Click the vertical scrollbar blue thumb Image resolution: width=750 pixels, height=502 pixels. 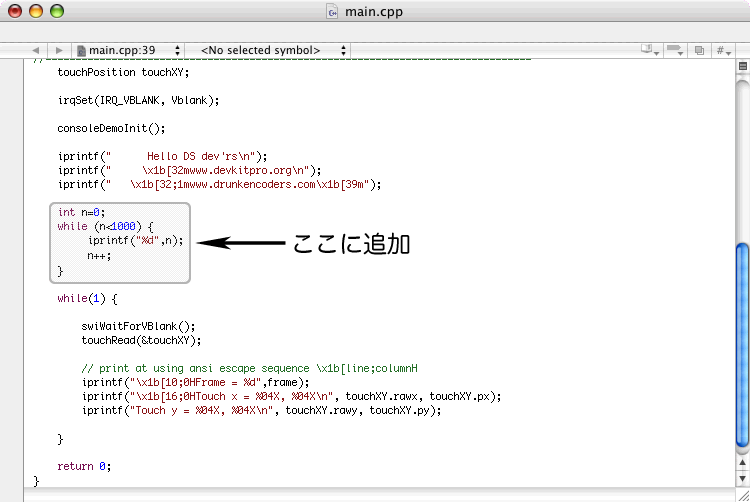[x=743, y=345]
